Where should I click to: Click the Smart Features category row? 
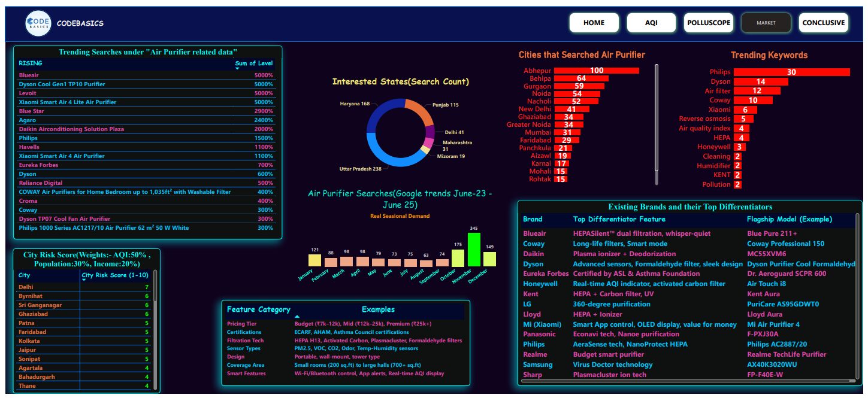pos(344,373)
